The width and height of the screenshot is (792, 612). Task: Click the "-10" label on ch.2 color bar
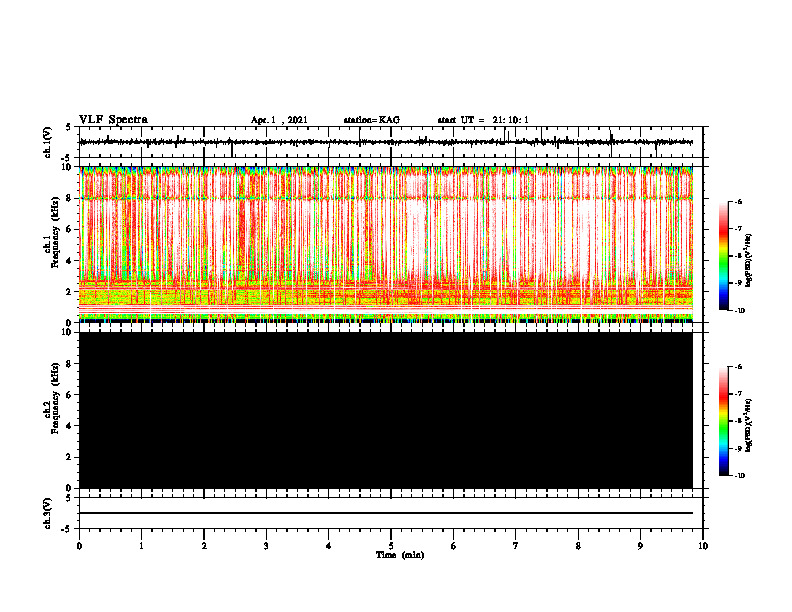(x=739, y=476)
